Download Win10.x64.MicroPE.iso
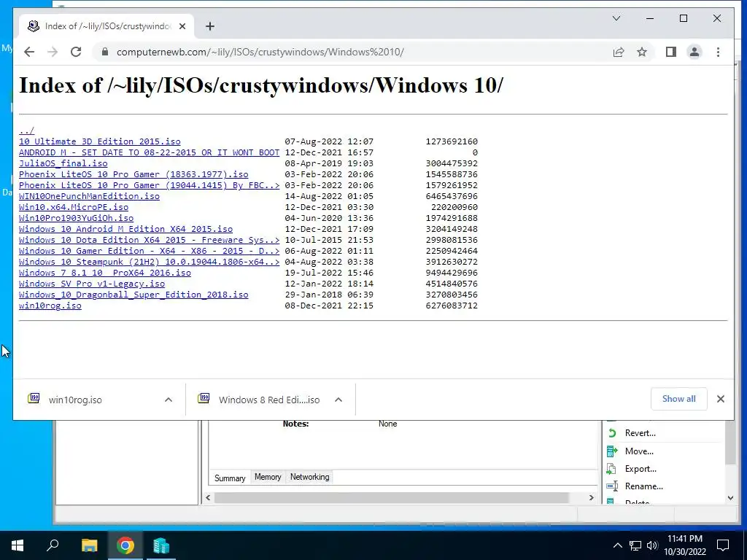 coord(74,207)
